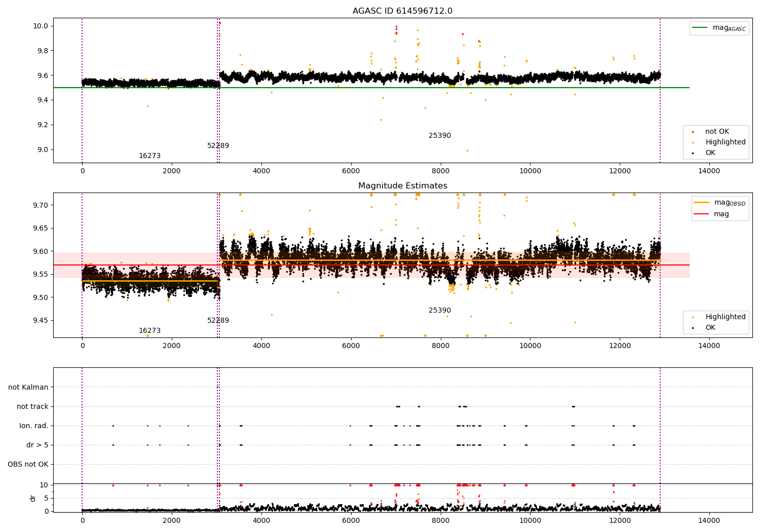Click the 'dr' y-axis label
The image size is (760, 532).
[33, 498]
